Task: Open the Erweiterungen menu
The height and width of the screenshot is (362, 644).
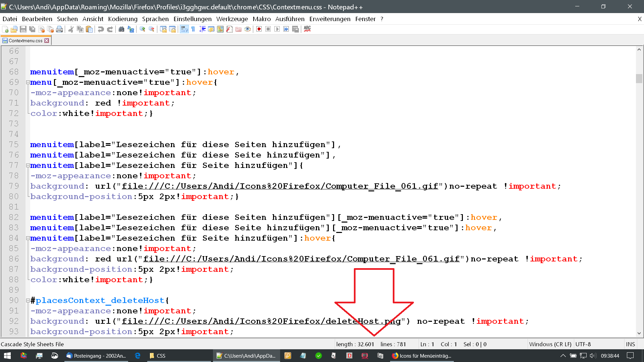Action: (330, 19)
